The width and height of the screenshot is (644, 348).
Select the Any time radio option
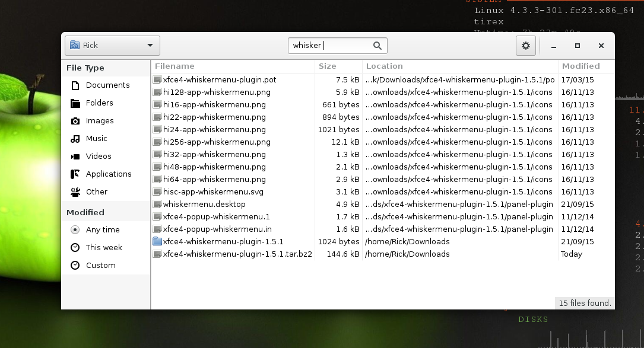click(x=75, y=230)
